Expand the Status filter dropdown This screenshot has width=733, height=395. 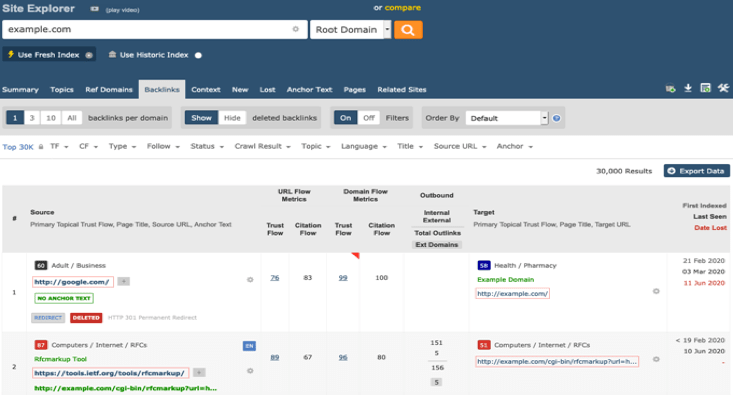click(207, 146)
